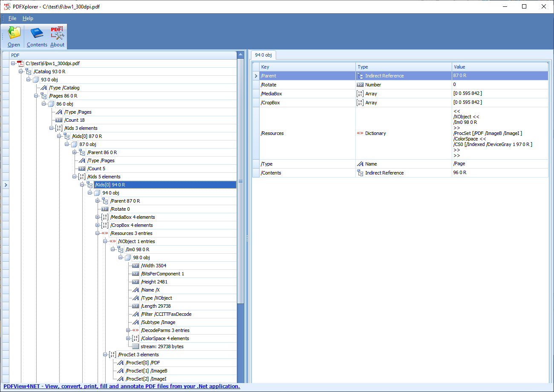This screenshot has width=554, height=392.
Task: Click the stream icon beside stream: 29738 bytes
Action: [x=136, y=346]
